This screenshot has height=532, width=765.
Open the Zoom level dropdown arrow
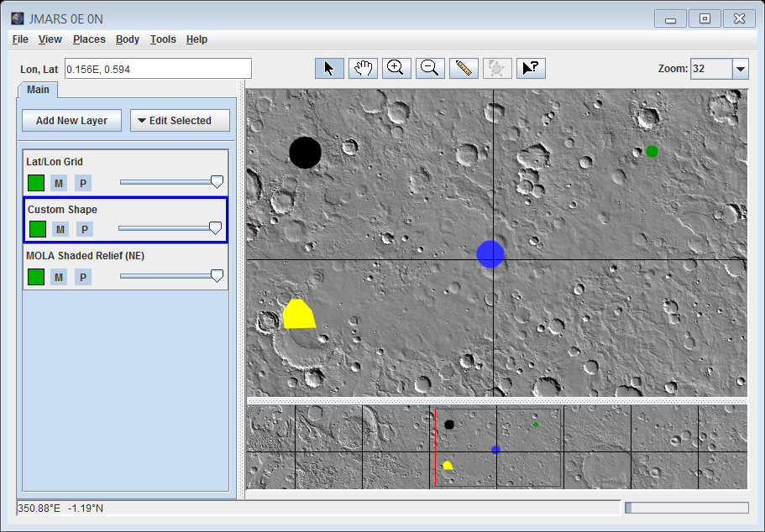tap(740, 69)
